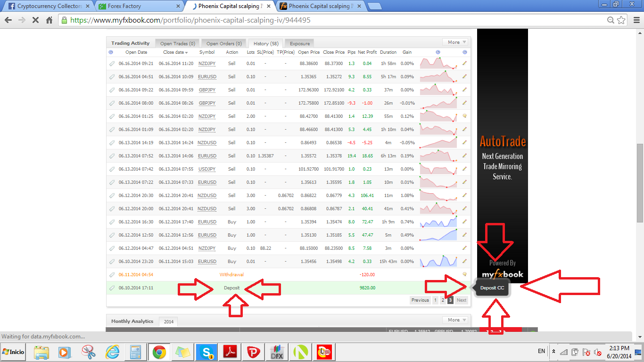The width and height of the screenshot is (644, 362).
Task: Open Skype from the taskbar
Action: [206, 352]
